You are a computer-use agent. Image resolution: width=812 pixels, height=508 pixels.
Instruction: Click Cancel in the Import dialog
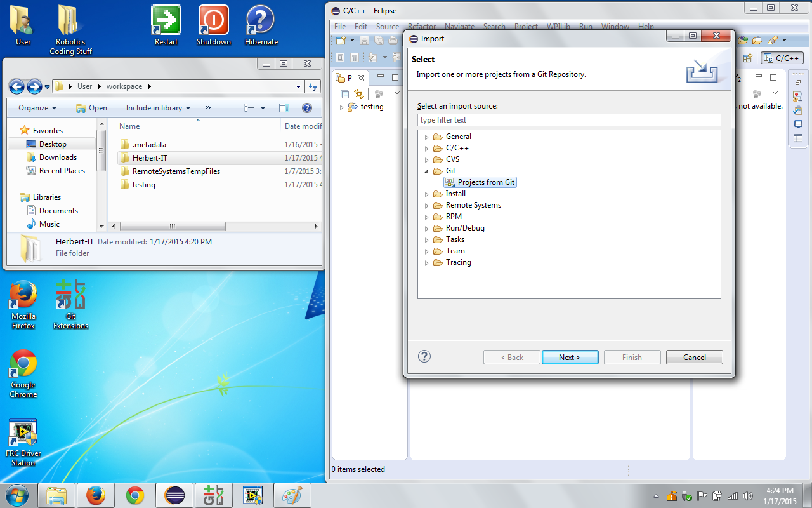click(x=695, y=358)
